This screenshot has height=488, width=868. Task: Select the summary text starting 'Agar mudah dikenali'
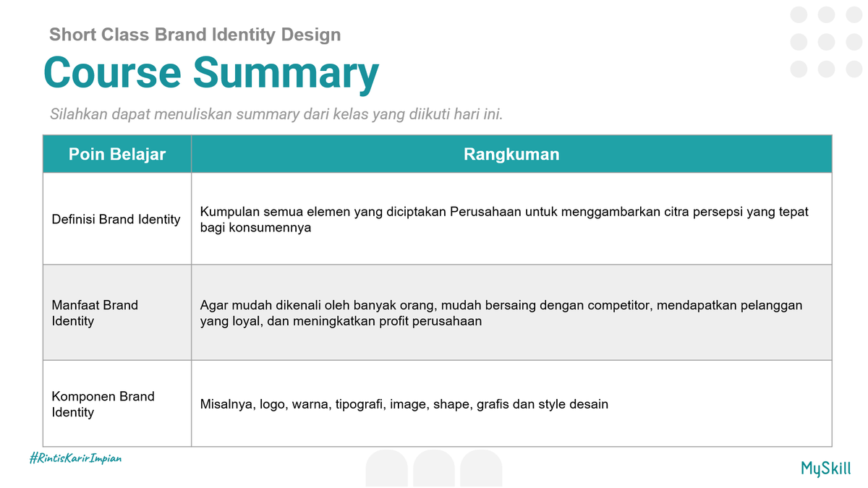click(x=501, y=313)
